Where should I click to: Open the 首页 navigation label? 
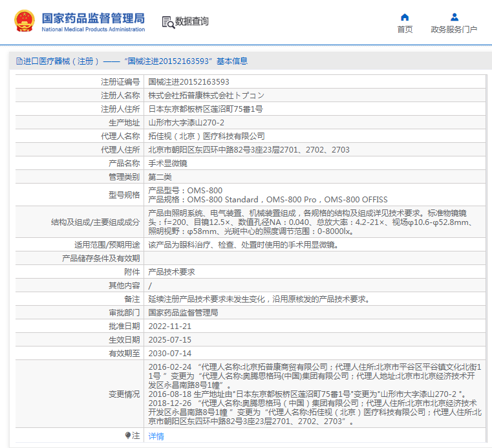[405, 30]
